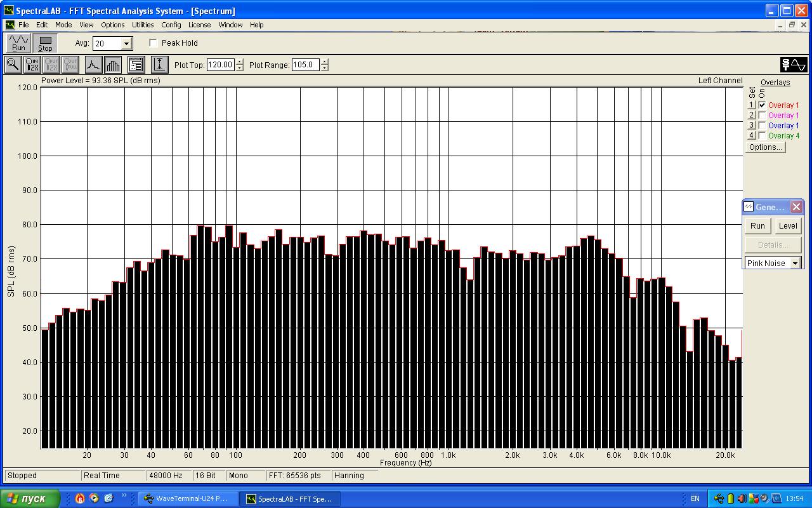Click the vertical auto-scale icon

tap(159, 64)
